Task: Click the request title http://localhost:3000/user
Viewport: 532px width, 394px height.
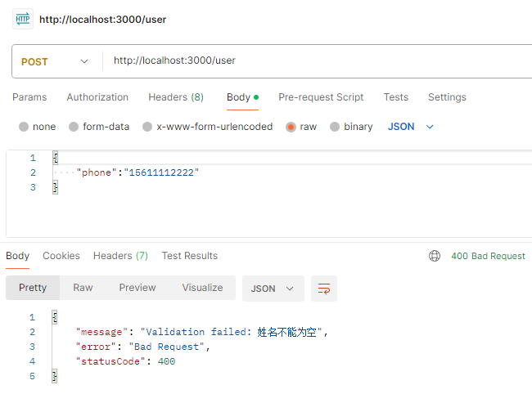Action: click(x=103, y=20)
